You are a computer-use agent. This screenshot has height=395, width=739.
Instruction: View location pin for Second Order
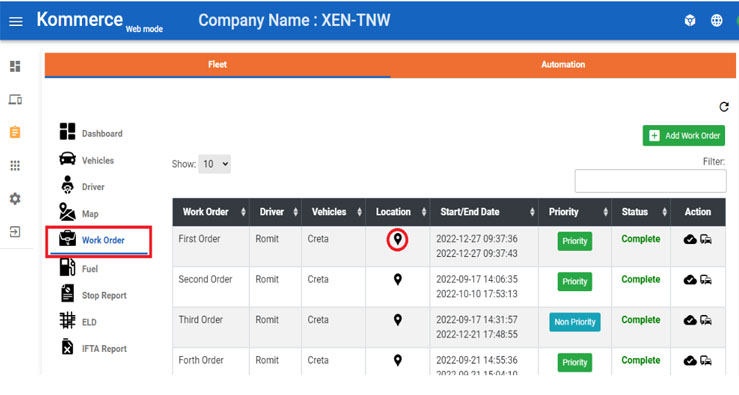pyautogui.click(x=398, y=280)
